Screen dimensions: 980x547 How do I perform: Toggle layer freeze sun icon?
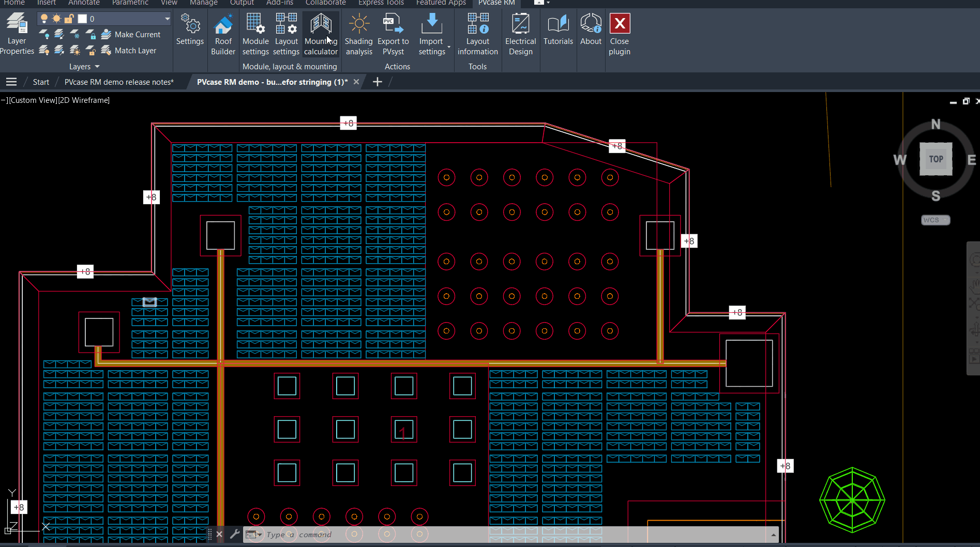click(x=56, y=19)
